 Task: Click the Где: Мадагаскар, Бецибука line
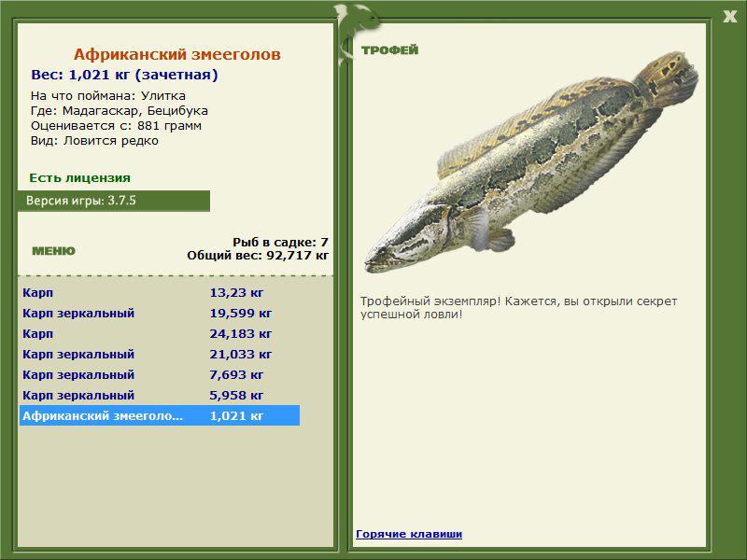[120, 111]
